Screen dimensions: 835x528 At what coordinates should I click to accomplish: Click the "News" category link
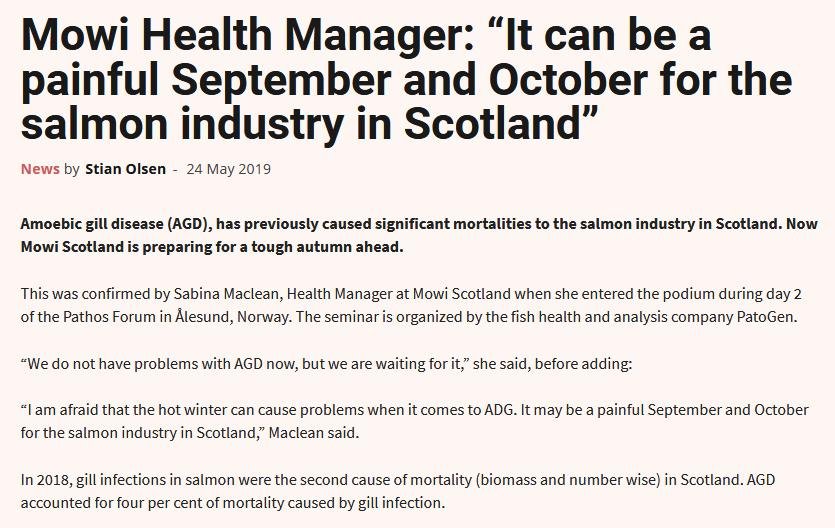point(40,169)
